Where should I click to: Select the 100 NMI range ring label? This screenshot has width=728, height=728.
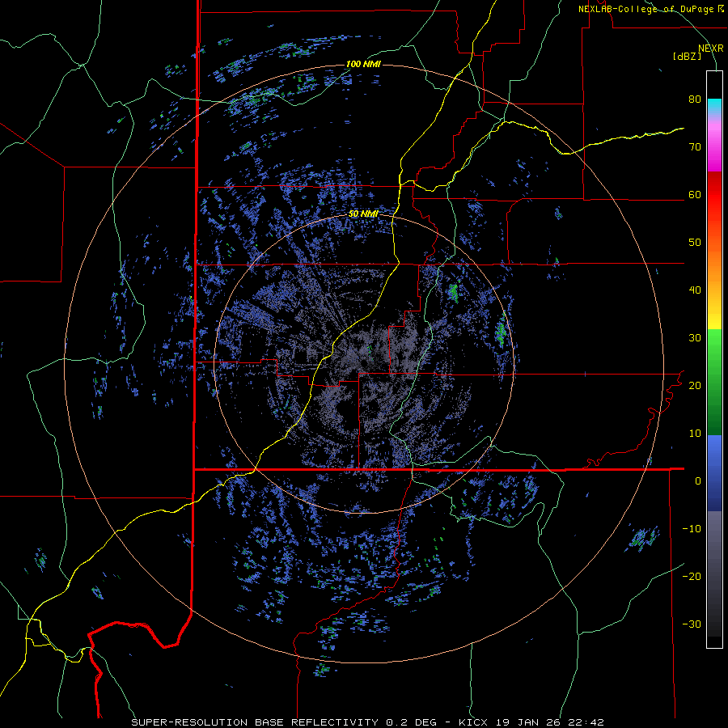pyautogui.click(x=363, y=64)
